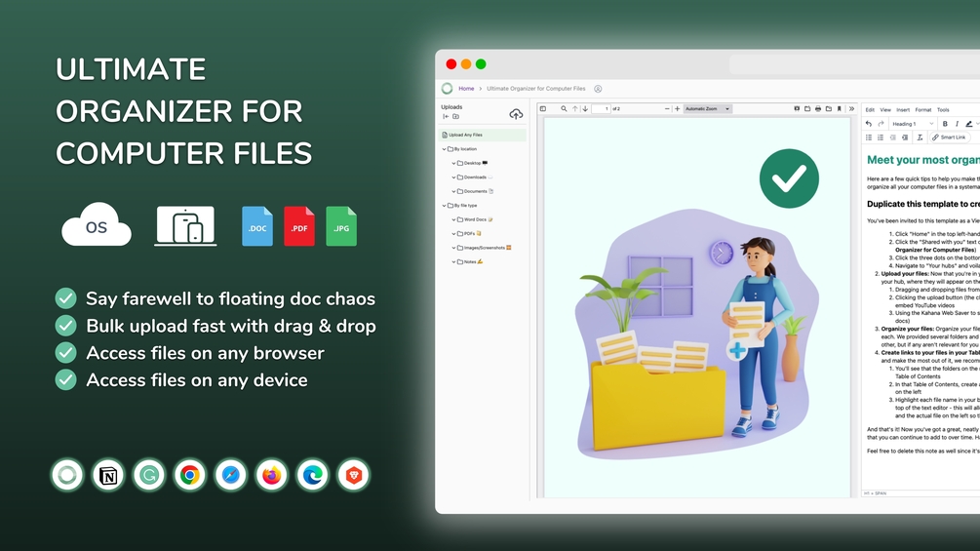Viewport: 980px width, 551px height.
Task: Go to previous PDF page
Action: tap(575, 108)
